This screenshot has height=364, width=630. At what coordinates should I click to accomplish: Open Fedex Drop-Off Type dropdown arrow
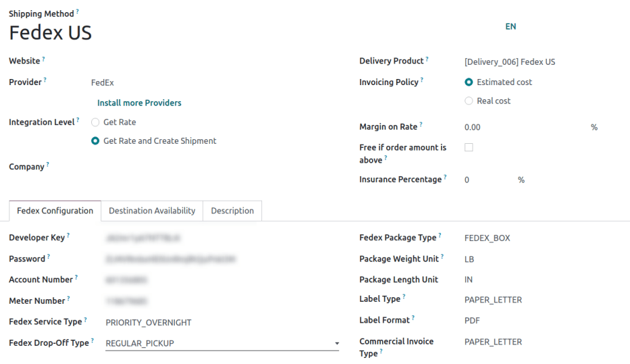click(x=337, y=344)
